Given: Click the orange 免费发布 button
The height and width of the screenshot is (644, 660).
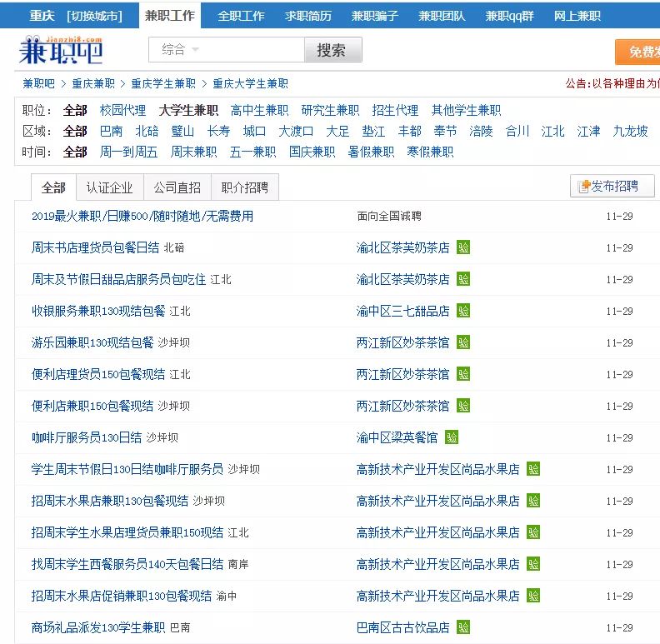Looking at the screenshot, I should coord(638,52).
